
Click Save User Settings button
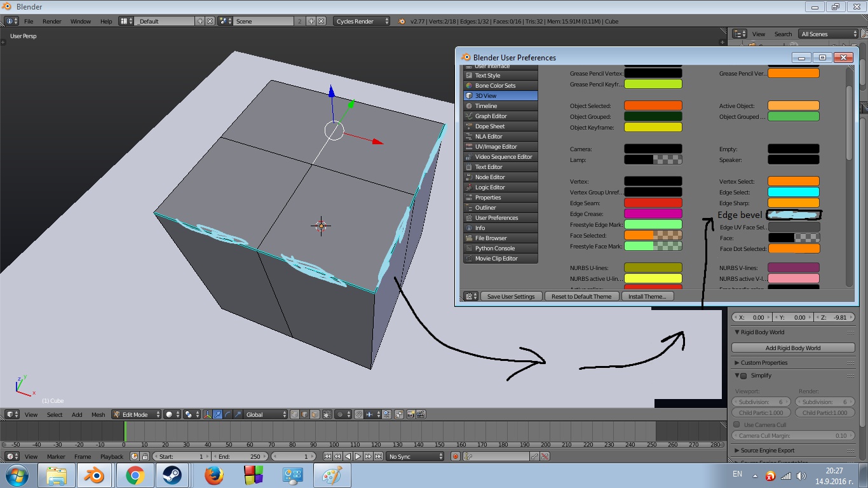(511, 296)
